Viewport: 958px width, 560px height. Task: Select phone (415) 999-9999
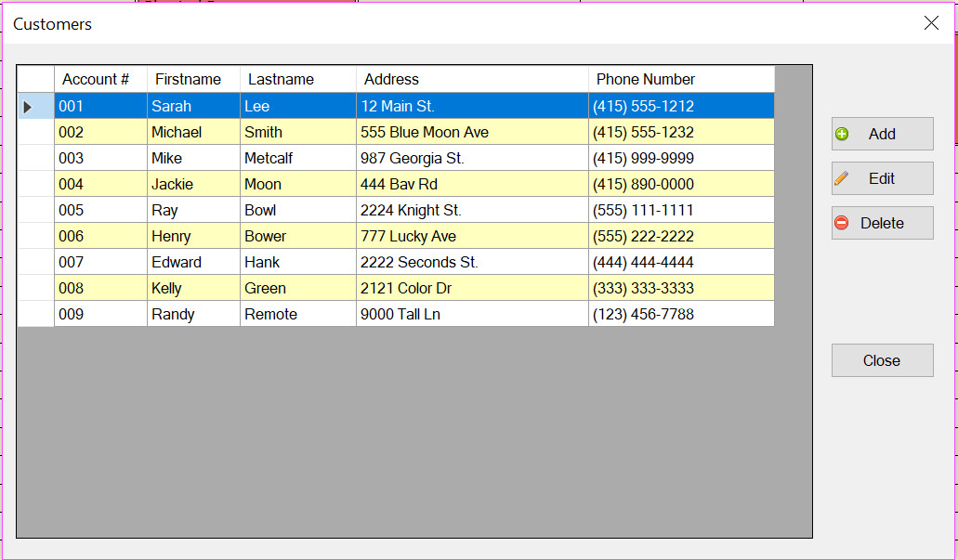pos(682,158)
